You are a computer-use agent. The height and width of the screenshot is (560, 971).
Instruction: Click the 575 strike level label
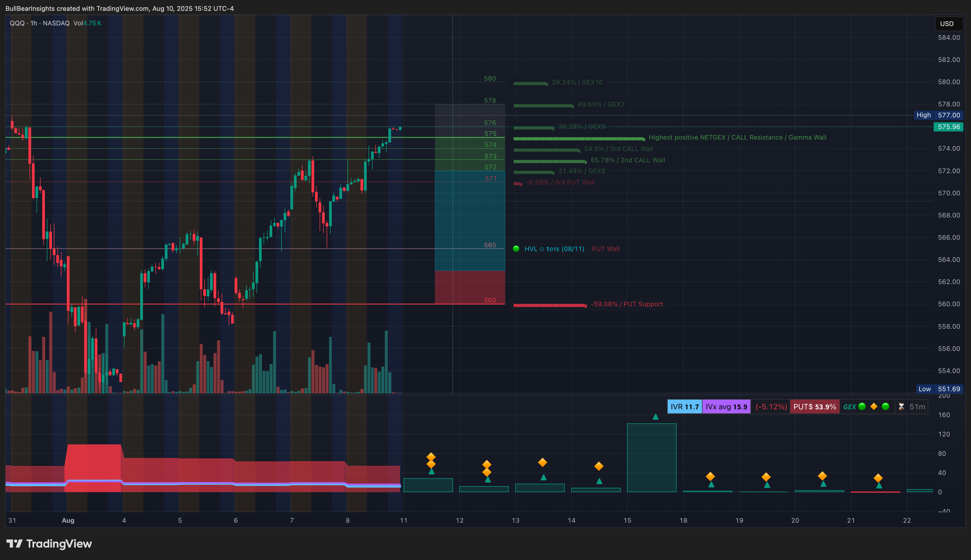(490, 134)
